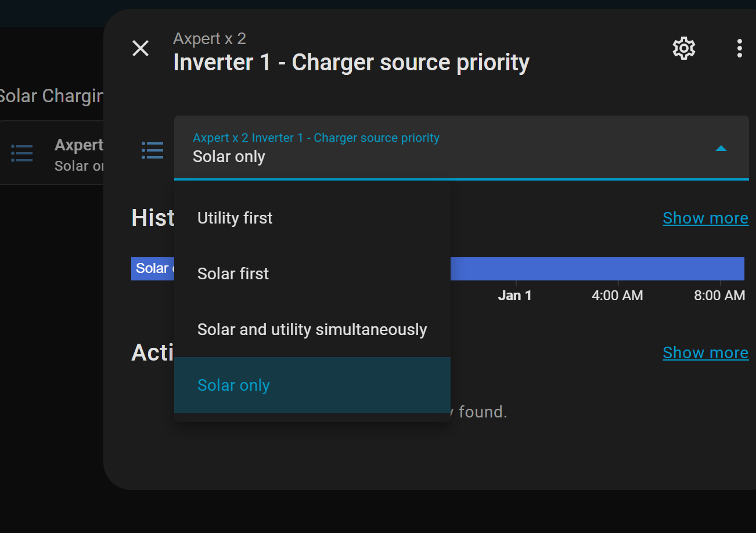Click the dialog title "Inverter 1 - Charger source priority"
Image resolution: width=756 pixels, height=533 pixels.
[351, 62]
